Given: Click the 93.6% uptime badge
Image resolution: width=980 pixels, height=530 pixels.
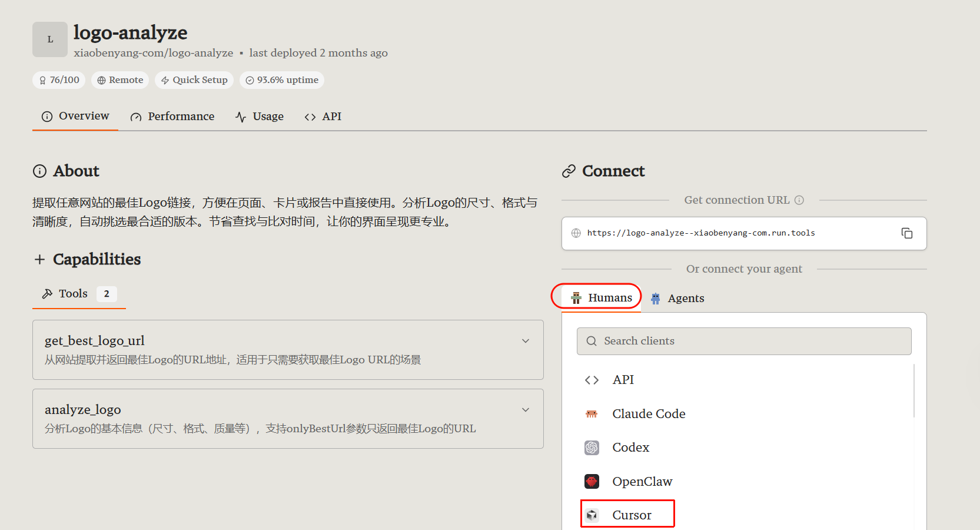Looking at the screenshot, I should pyautogui.click(x=282, y=80).
